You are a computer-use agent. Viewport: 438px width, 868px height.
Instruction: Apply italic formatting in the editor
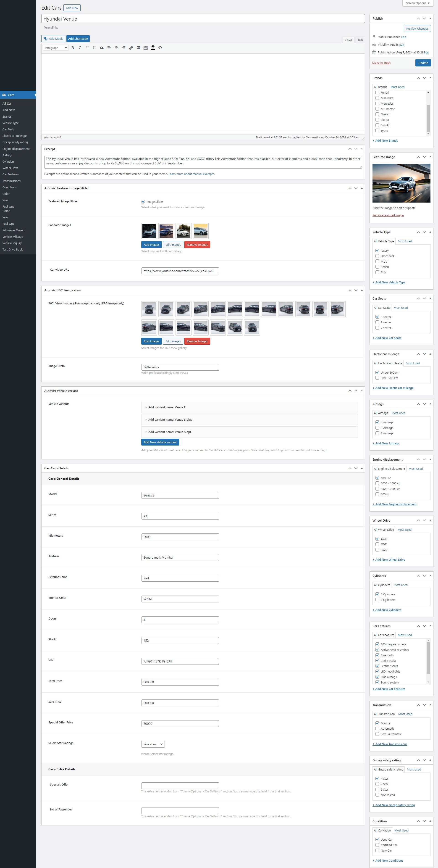(x=80, y=48)
